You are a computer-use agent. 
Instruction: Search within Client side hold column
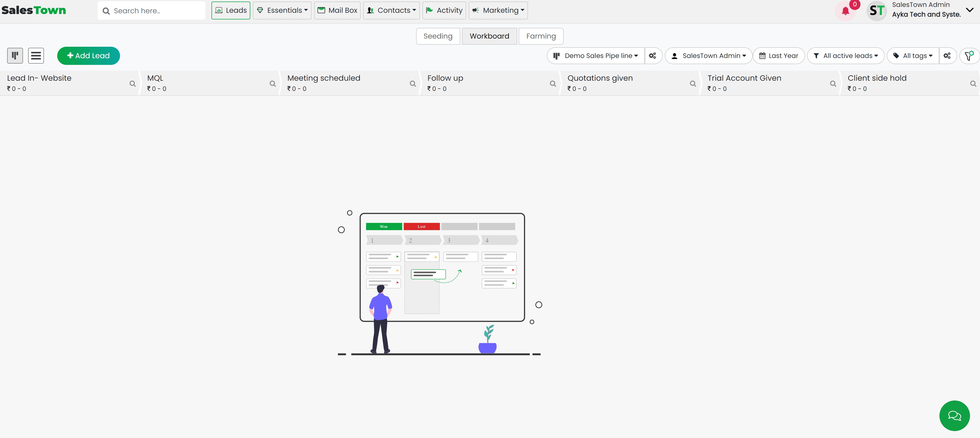pyautogui.click(x=973, y=84)
